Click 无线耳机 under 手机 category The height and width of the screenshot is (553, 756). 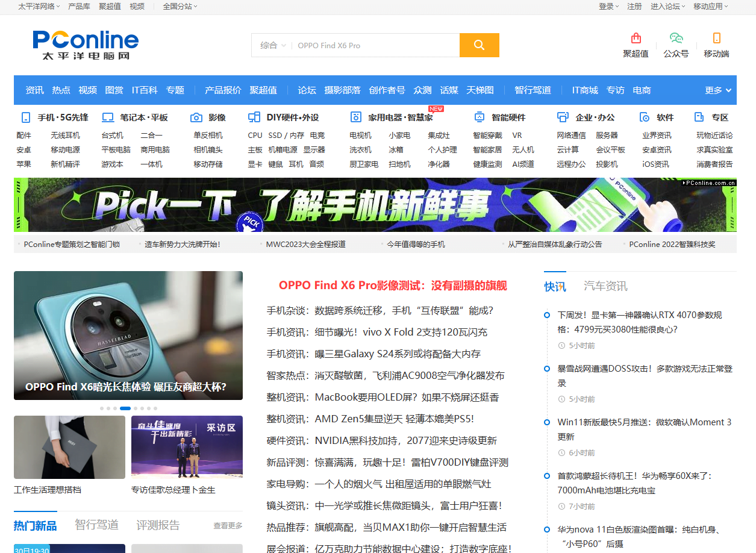click(65, 136)
